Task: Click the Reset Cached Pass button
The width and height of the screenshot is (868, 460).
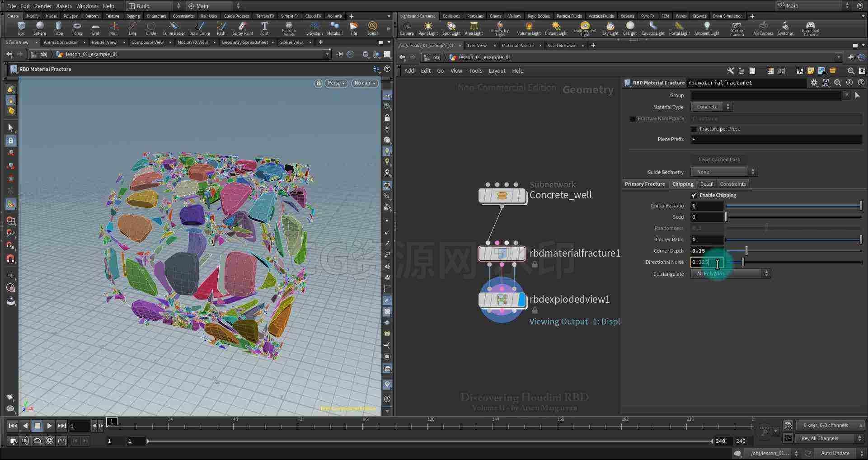Action: [719, 160]
